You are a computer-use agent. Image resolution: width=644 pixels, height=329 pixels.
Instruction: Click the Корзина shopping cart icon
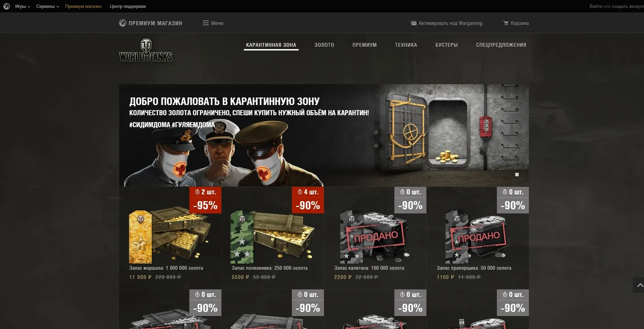(506, 23)
